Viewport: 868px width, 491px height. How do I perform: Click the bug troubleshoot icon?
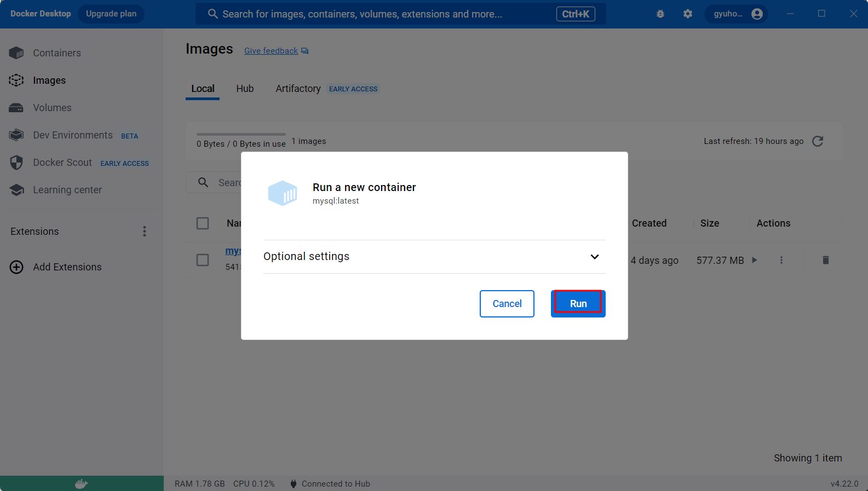pos(660,14)
